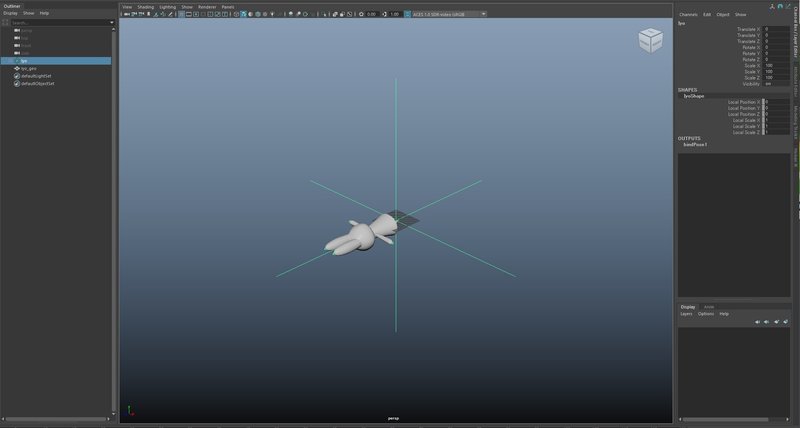Open the Outliner search filter dropdown arrow

(x=112, y=22)
